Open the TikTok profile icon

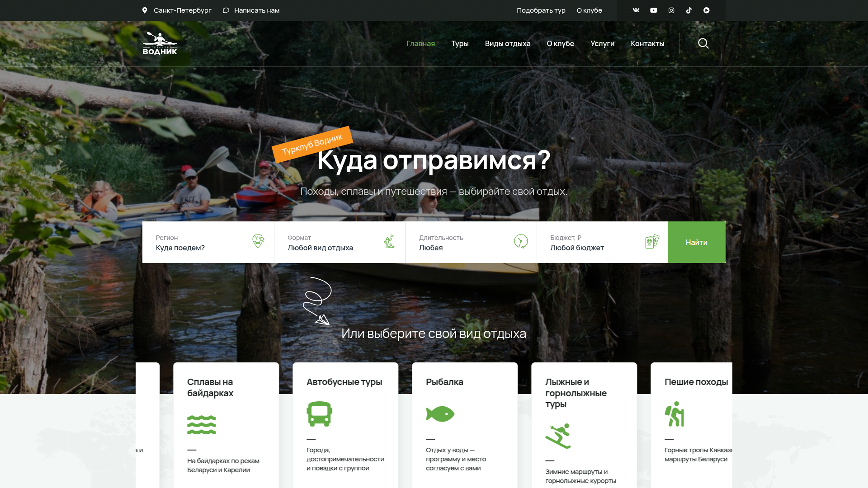point(689,10)
